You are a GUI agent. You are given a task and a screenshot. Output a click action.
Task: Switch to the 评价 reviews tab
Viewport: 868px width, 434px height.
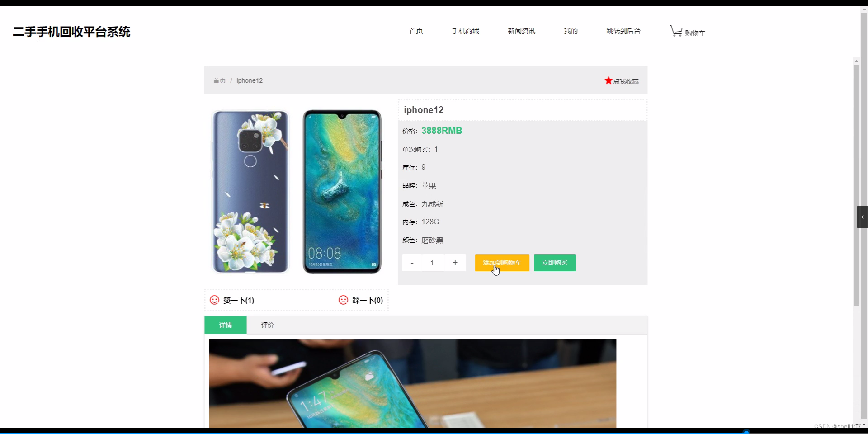[x=268, y=325]
